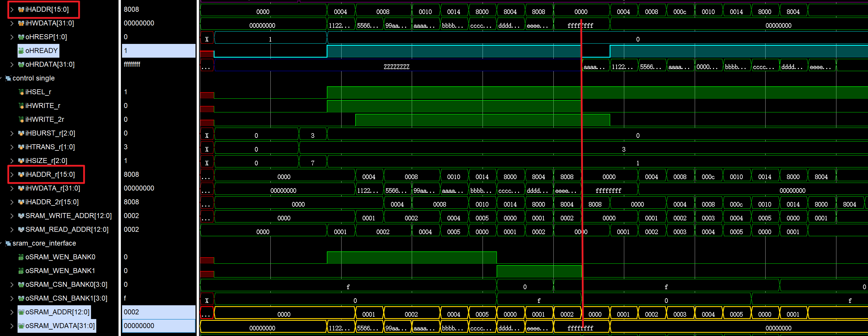Select the SRAM_READ_ADDR[12:0] signal row
This screenshot has height=336, width=868.
point(67,229)
